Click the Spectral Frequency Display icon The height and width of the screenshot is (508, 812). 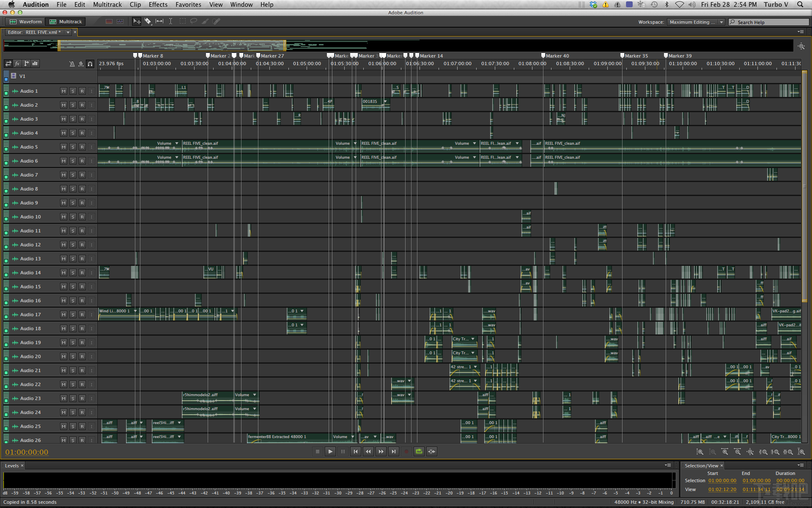pos(109,21)
